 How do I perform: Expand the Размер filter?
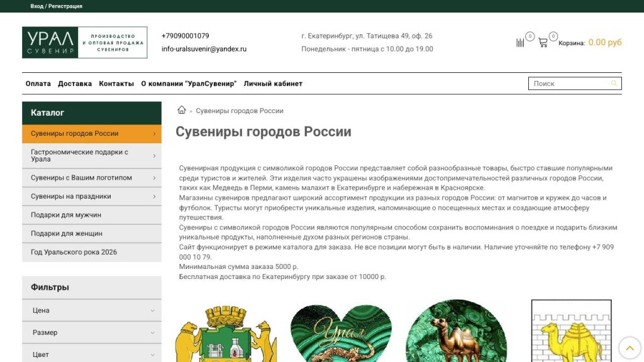click(x=92, y=332)
